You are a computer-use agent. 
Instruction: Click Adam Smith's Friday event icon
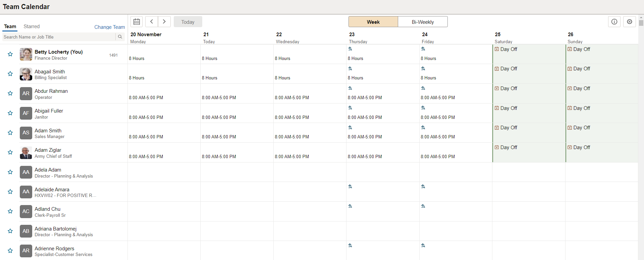pos(423,128)
